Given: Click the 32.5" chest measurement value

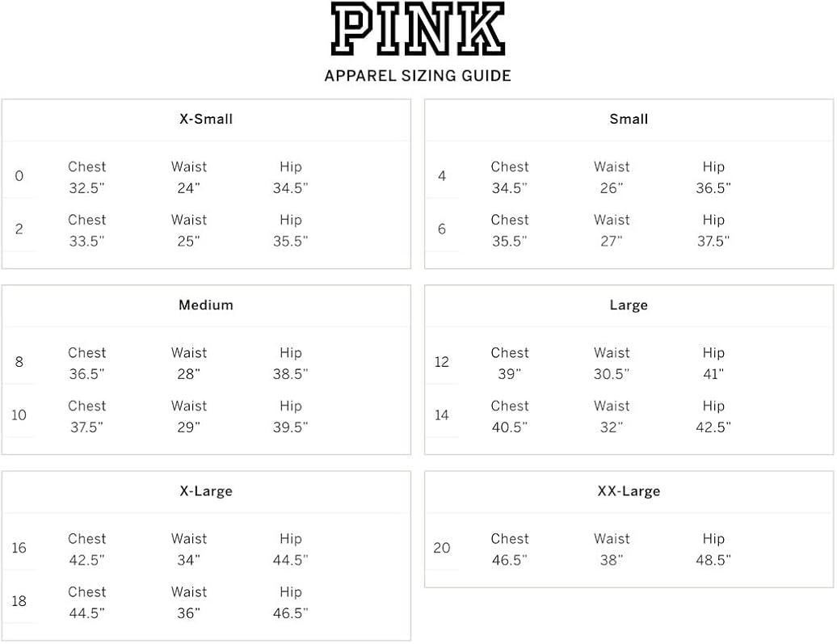Looking at the screenshot, I should pyautogui.click(x=86, y=188).
